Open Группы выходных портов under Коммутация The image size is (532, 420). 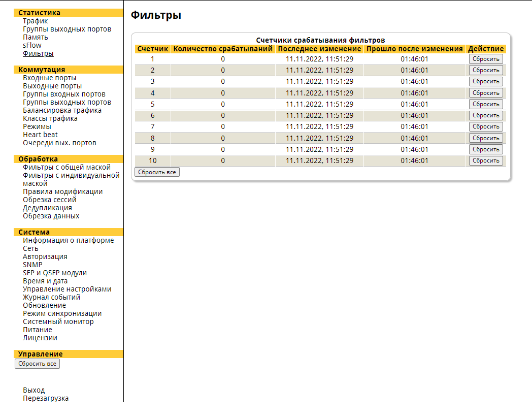(67, 102)
